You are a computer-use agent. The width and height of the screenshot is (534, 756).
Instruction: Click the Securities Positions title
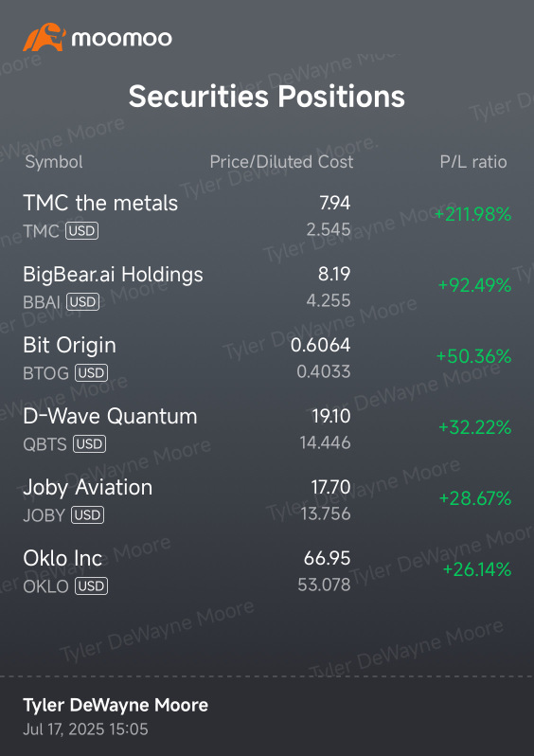pyautogui.click(x=266, y=96)
